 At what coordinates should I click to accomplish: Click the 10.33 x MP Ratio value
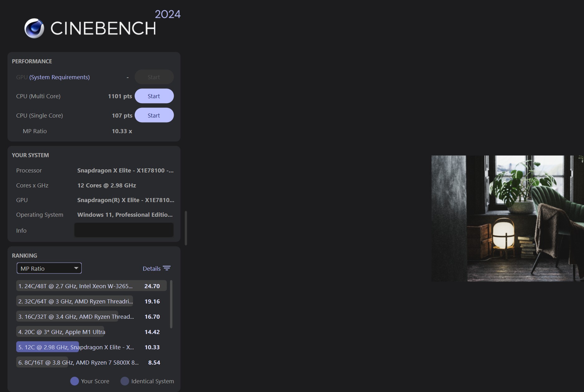tap(122, 131)
